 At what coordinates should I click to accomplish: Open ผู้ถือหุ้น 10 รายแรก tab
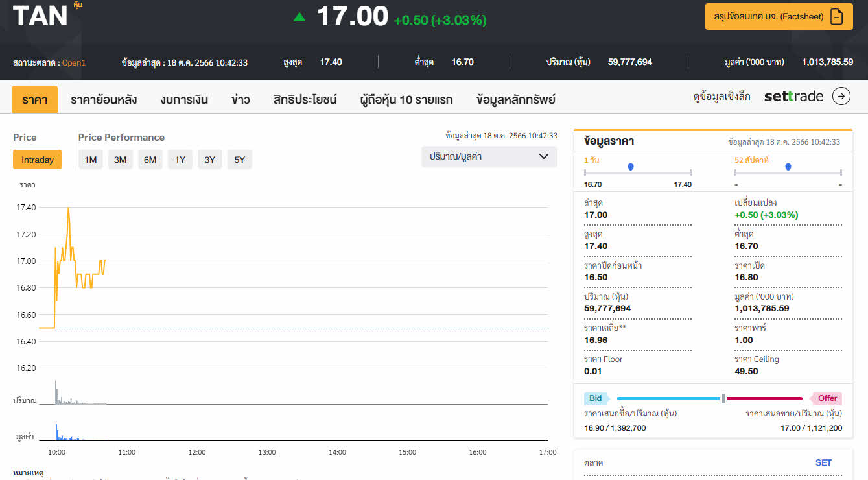click(x=406, y=100)
